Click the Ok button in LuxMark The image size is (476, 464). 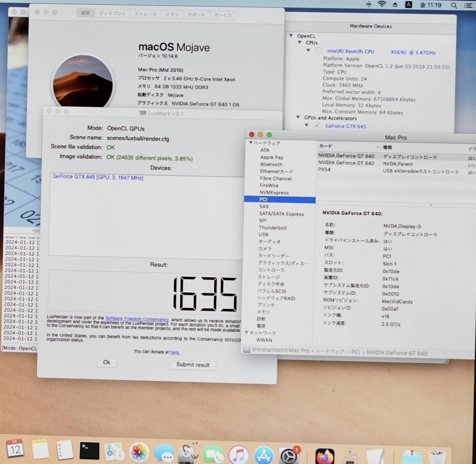tap(106, 362)
